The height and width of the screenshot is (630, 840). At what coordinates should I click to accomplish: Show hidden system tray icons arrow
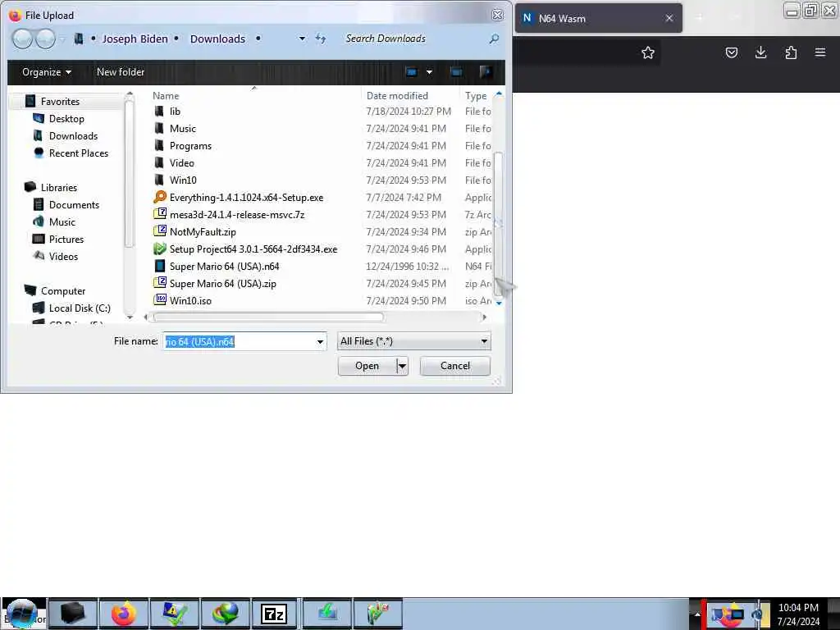pyautogui.click(x=697, y=614)
